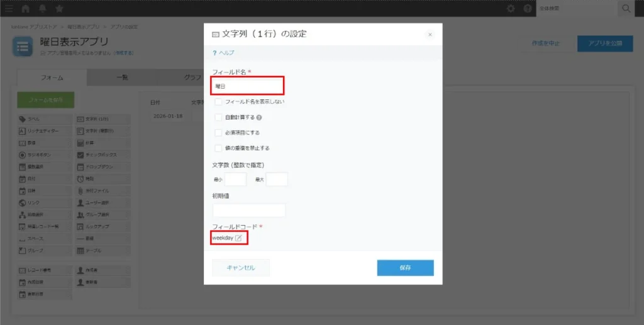The height and width of the screenshot is (325, 644).
Task: Select the 組織選択 field in palette
Action: click(45, 214)
